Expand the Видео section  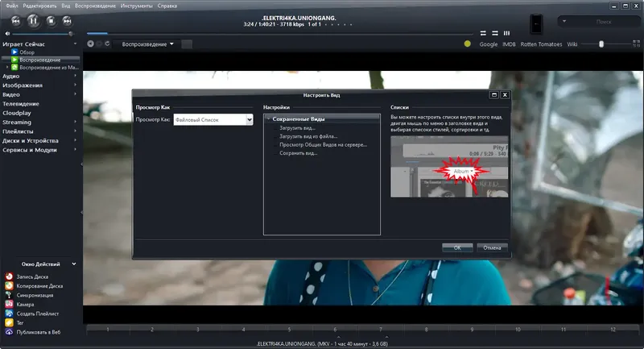tap(75, 94)
